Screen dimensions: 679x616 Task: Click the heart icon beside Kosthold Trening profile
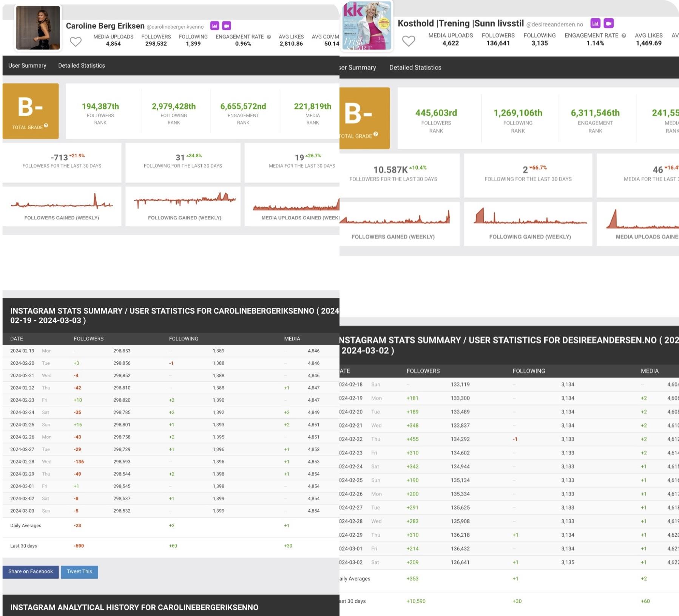pos(408,41)
